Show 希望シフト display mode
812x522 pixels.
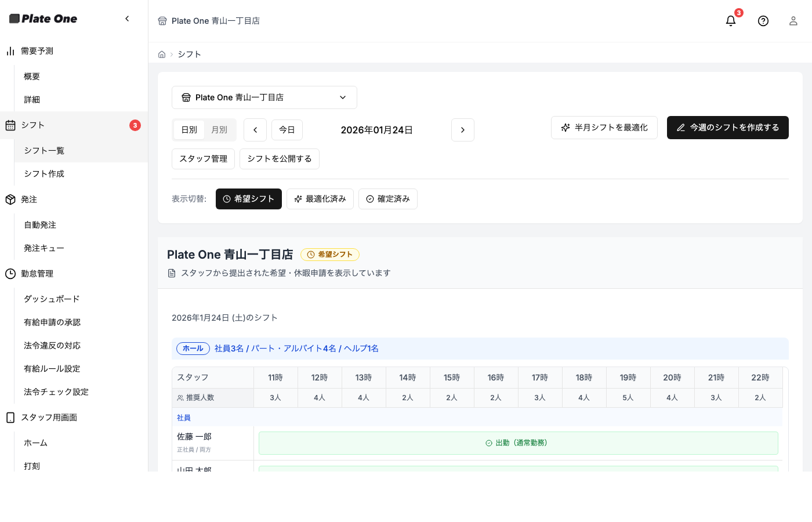[249, 199]
